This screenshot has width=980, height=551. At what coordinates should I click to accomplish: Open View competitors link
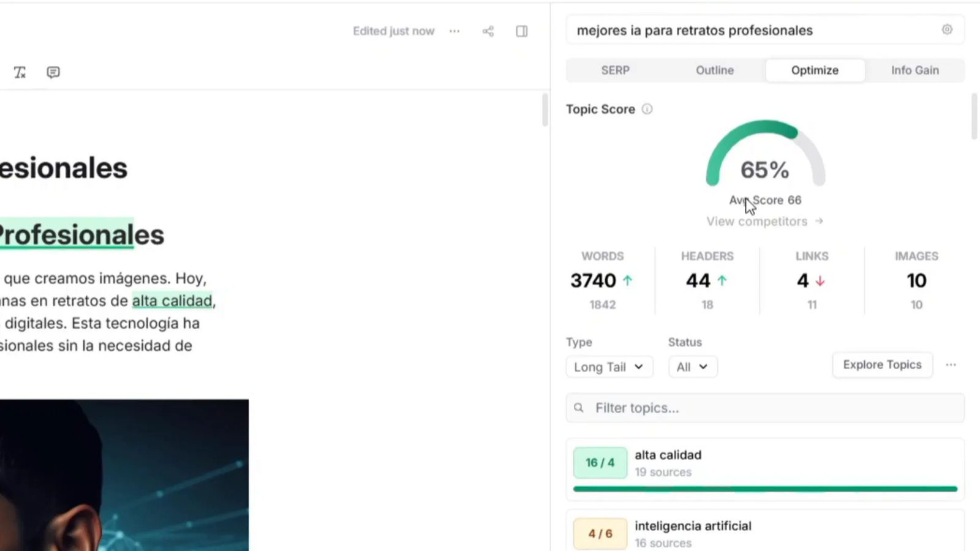coord(764,221)
